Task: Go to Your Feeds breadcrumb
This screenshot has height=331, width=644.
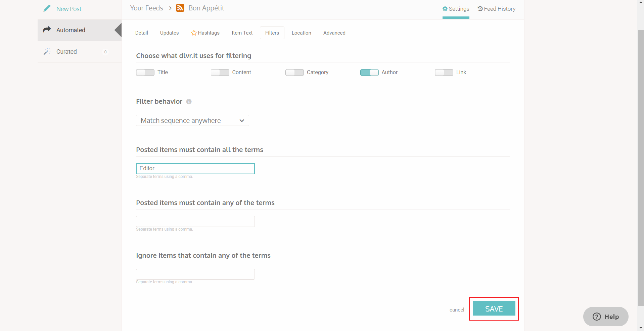Action: pos(146,8)
